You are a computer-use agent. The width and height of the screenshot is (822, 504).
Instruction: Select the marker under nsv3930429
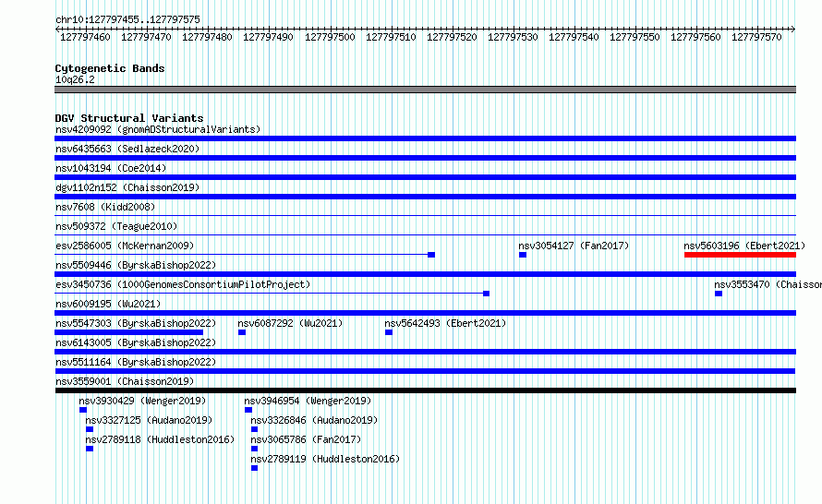pos(83,410)
